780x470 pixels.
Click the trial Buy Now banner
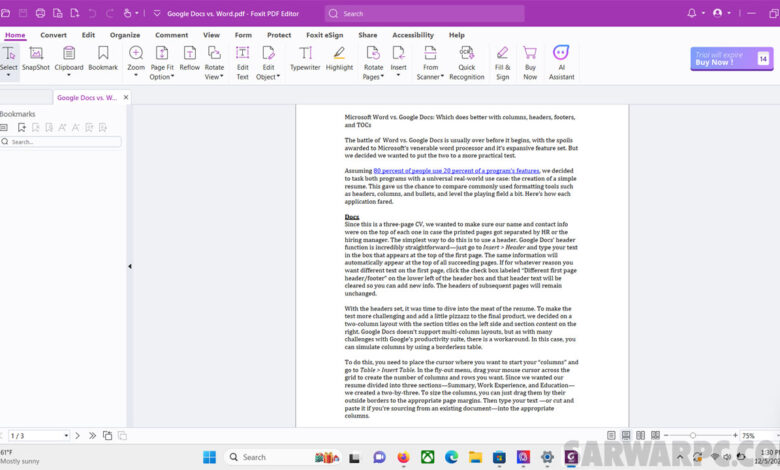tap(731, 59)
